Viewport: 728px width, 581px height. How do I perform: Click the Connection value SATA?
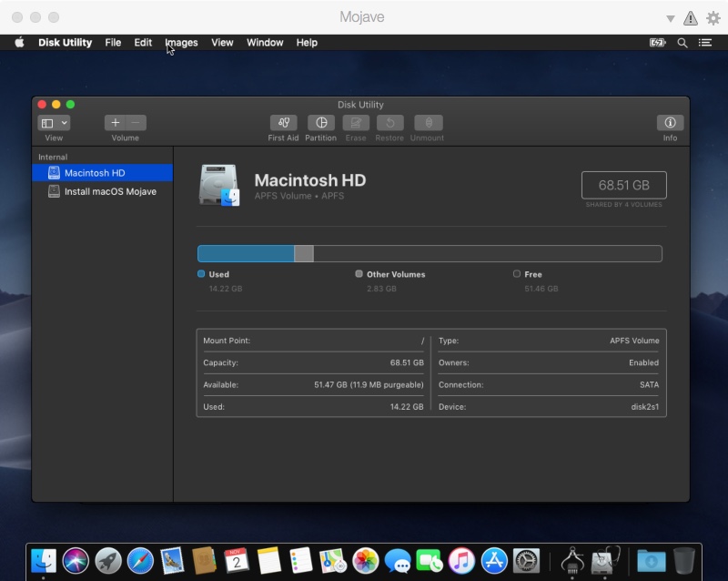pyautogui.click(x=649, y=385)
